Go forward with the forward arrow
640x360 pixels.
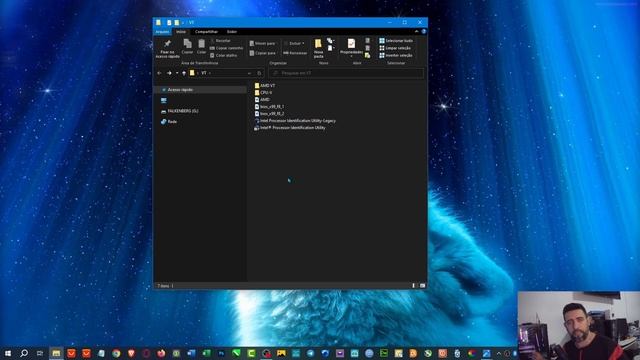tap(169, 73)
